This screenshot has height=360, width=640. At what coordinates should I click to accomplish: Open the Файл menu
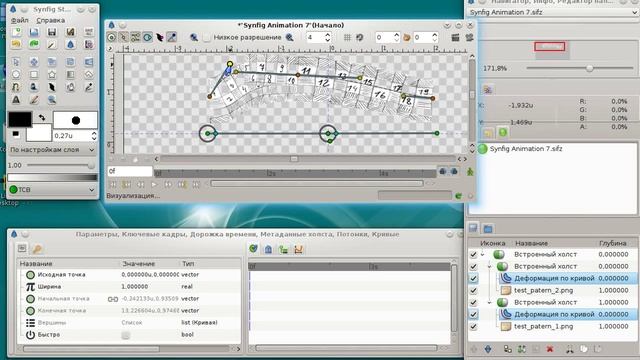point(19,20)
